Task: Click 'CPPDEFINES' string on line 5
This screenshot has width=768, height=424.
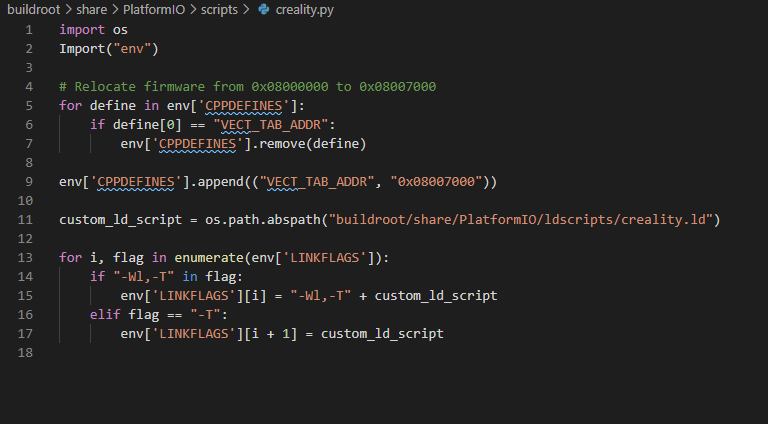Action: pyautogui.click(x=243, y=106)
